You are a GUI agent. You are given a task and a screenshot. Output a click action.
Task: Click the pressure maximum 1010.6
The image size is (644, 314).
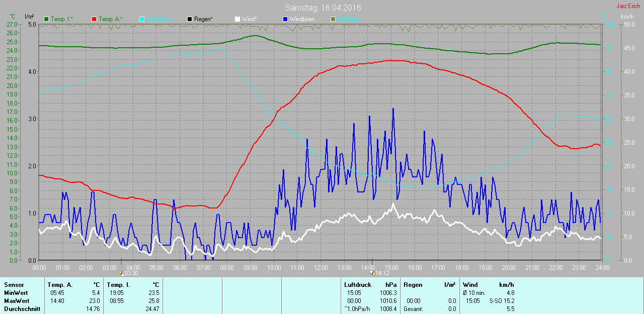388,300
